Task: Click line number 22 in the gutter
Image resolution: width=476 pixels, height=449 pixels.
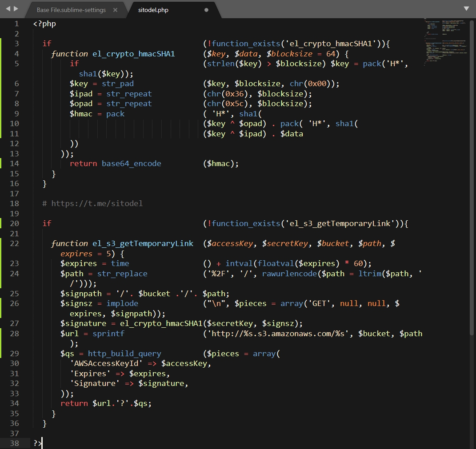Action: pyautogui.click(x=14, y=243)
